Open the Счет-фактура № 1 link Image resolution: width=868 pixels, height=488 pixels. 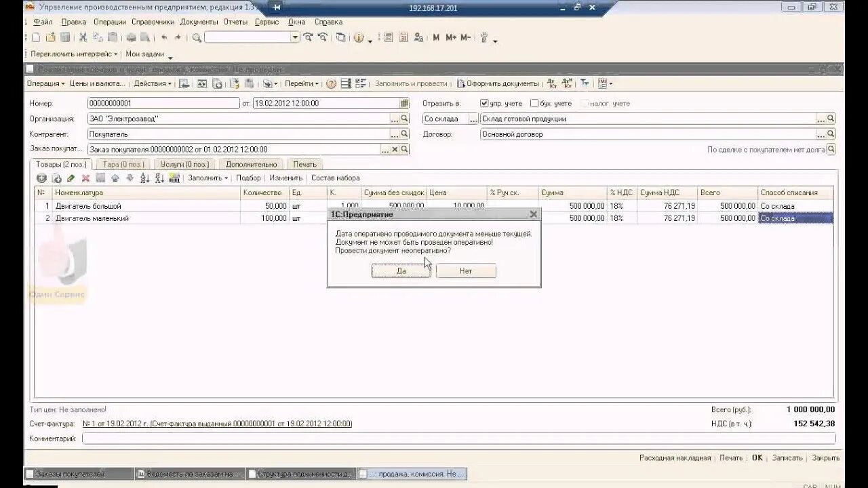point(217,424)
